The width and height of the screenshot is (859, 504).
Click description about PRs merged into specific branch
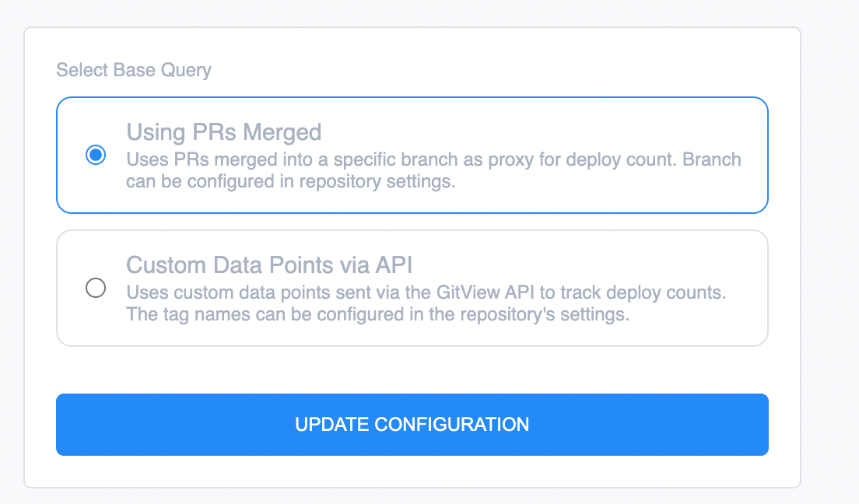tap(433, 170)
